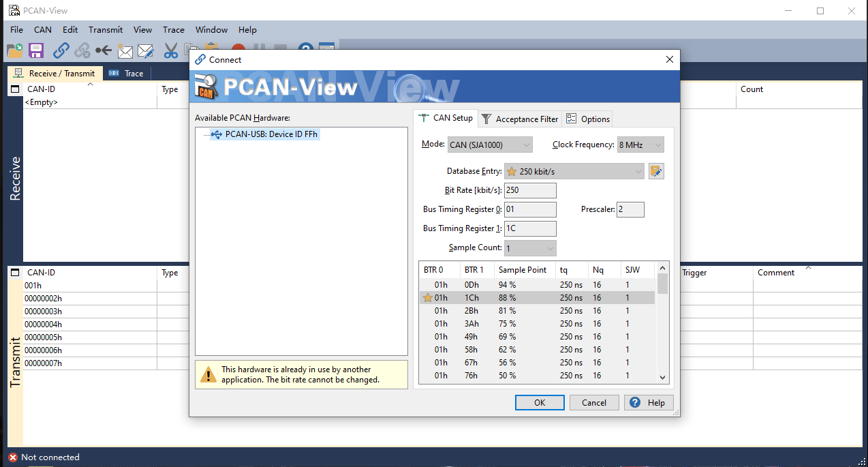This screenshot has width=868, height=467.
Task: Click the Count column header in Receive
Action: [752, 89]
